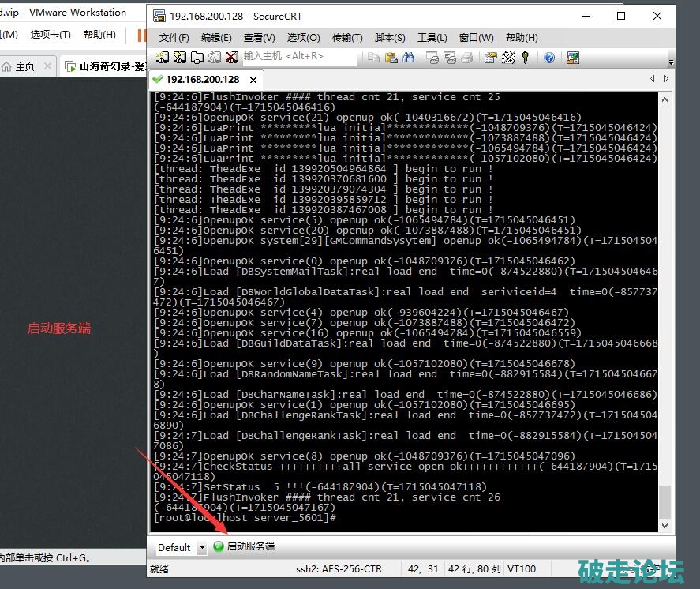Viewport: 700px width, 589px height.
Task: Click the 输入主机 host input field
Action: (296, 57)
